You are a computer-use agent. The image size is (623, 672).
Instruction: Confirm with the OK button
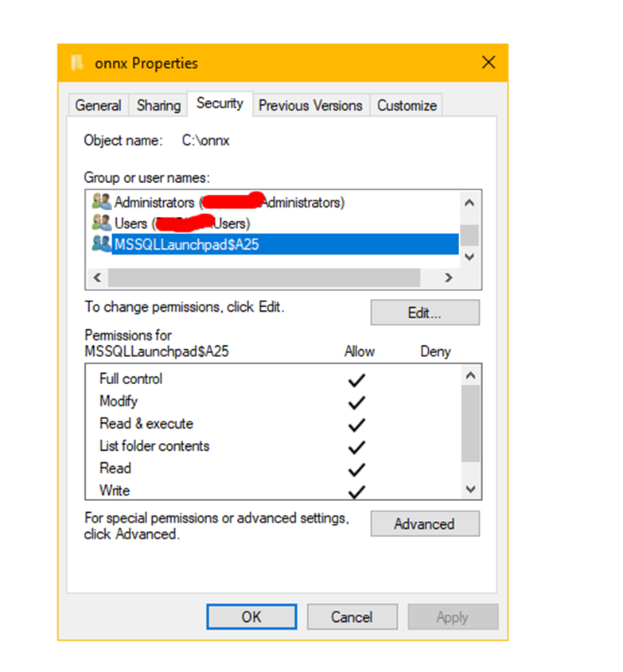click(x=251, y=616)
